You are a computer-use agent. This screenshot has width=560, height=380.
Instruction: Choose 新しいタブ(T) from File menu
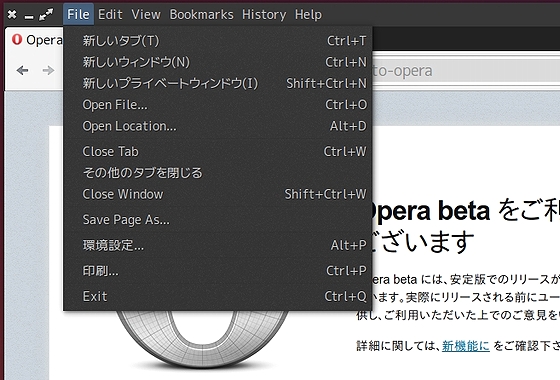tap(218, 40)
